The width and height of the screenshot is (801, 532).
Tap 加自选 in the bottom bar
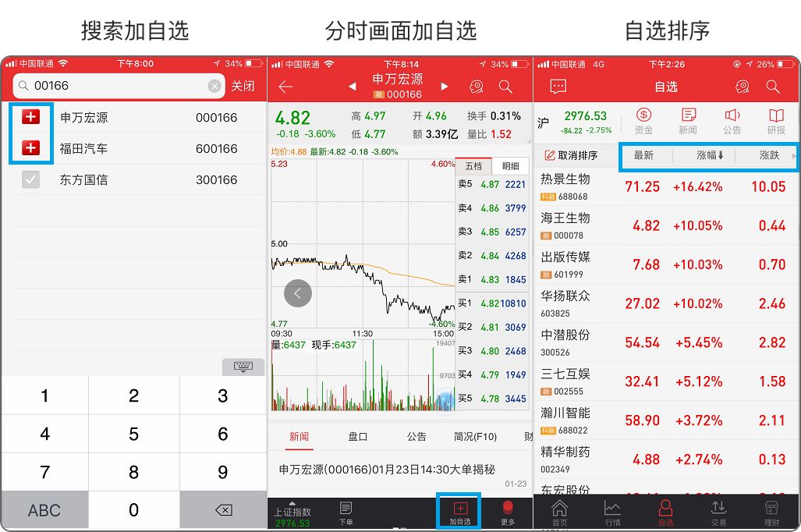coord(459,513)
